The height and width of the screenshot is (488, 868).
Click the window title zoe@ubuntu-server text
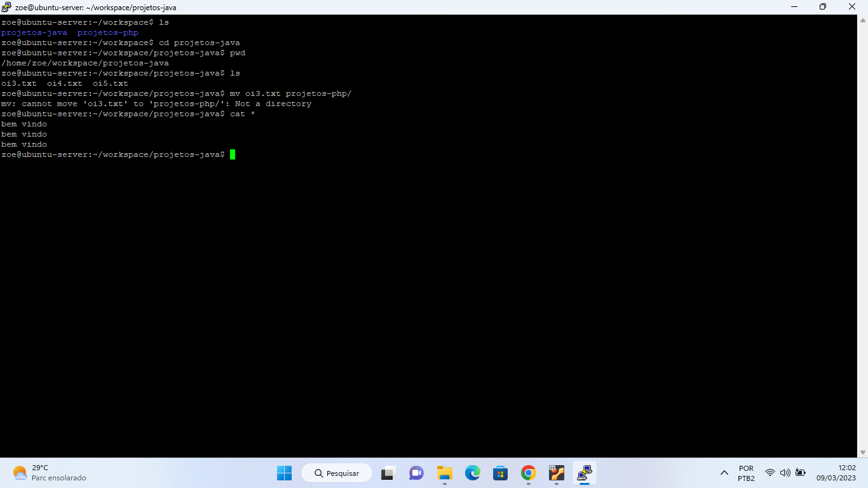96,8
